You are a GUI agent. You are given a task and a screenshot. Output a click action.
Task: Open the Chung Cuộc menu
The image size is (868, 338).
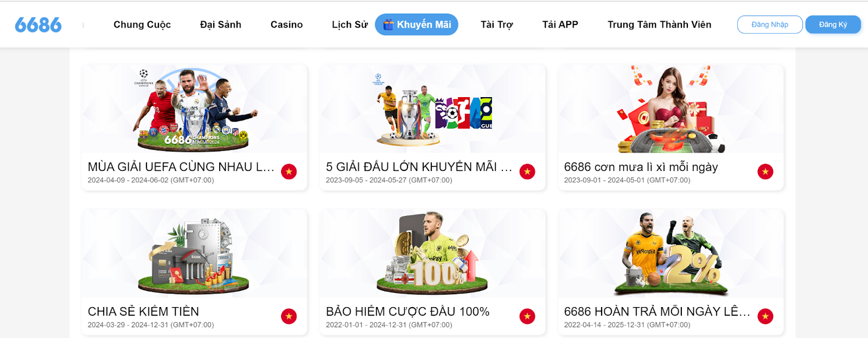tap(142, 24)
